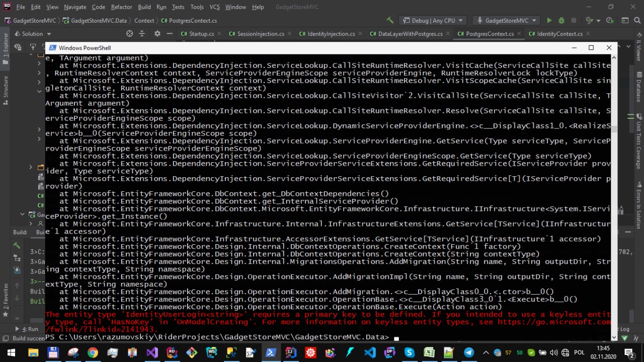Close the PostgresContext.cs tab
644x362 pixels.
coord(520,34)
